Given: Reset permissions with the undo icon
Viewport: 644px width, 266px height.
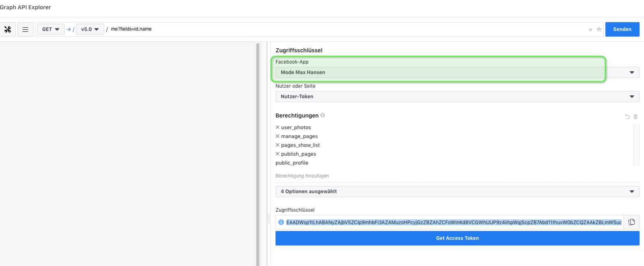Looking at the screenshot, I should [627, 117].
